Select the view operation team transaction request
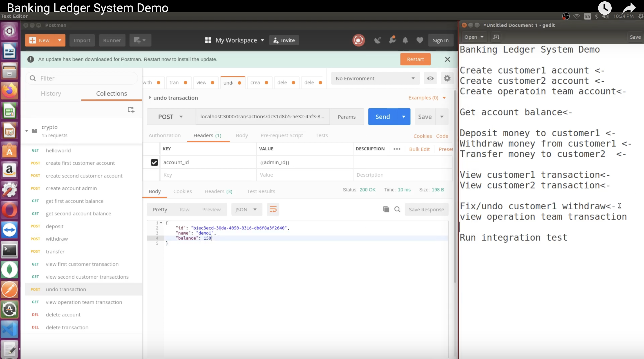 (x=83, y=302)
